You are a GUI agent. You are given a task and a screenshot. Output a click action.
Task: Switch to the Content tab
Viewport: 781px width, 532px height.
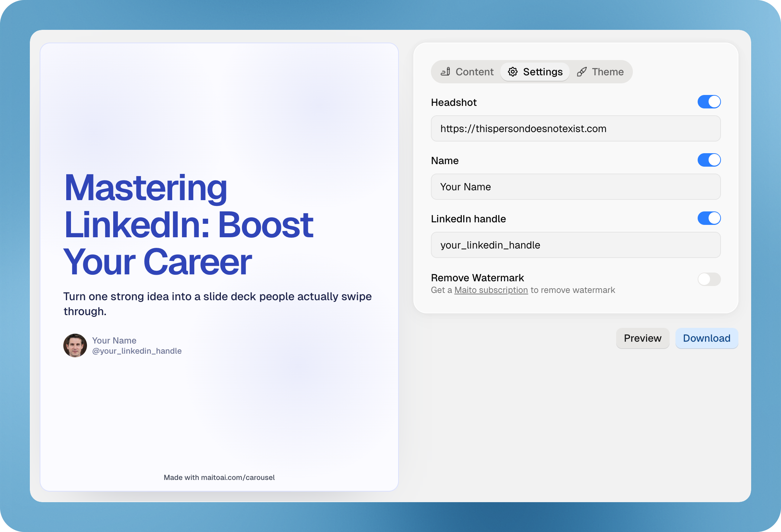click(x=474, y=72)
